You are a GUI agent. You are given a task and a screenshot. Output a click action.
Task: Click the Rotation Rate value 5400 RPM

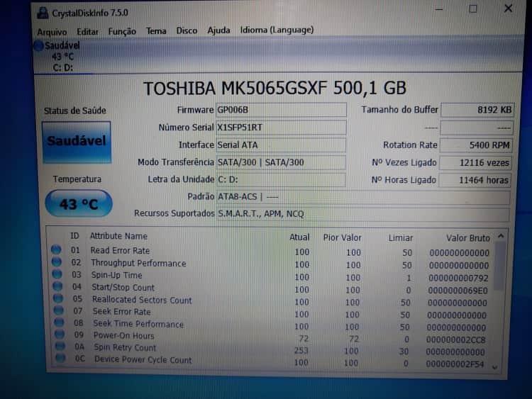coord(476,145)
